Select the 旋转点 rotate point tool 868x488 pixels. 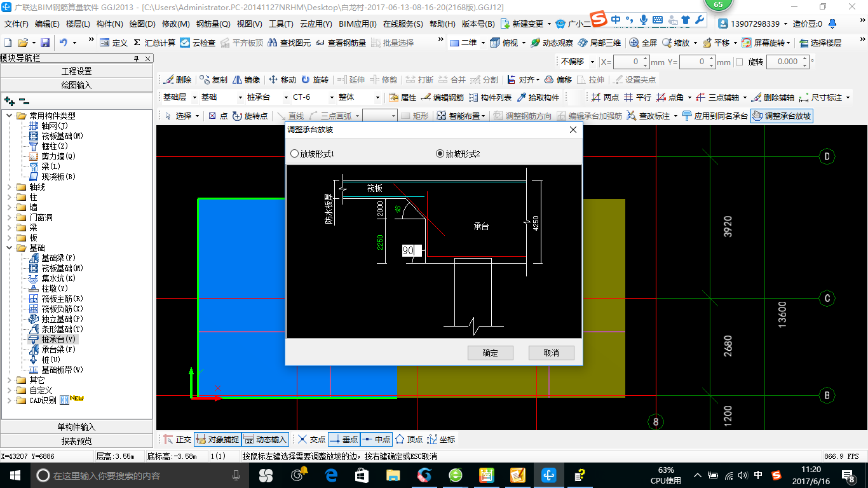tap(250, 116)
